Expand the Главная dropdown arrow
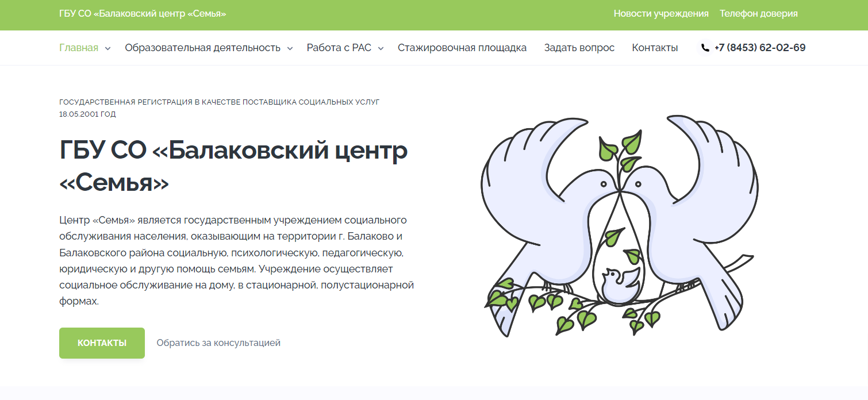The width and height of the screenshot is (868, 400). coord(108,48)
